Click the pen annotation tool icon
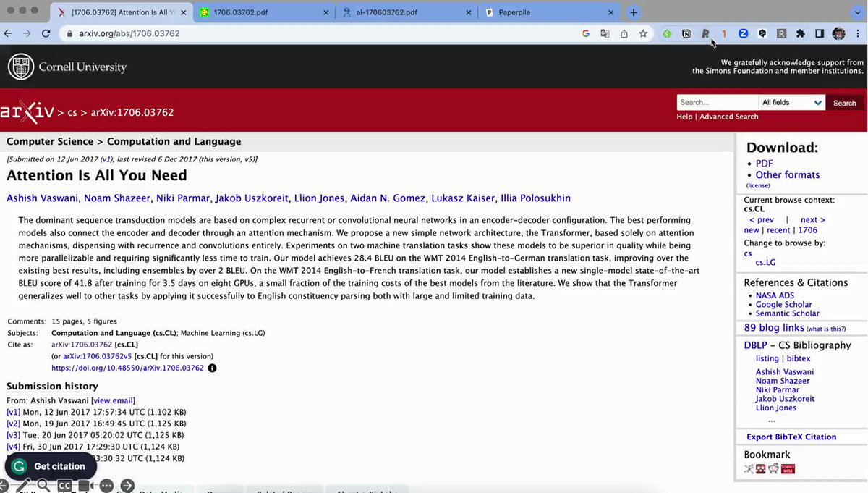Viewport: 868px width, 493px height. tap(23, 486)
